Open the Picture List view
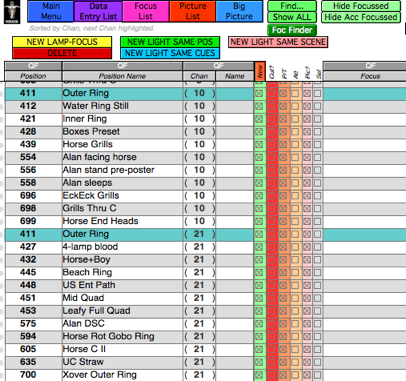Image resolution: width=406 pixels, height=381 pixels. tap(193, 11)
